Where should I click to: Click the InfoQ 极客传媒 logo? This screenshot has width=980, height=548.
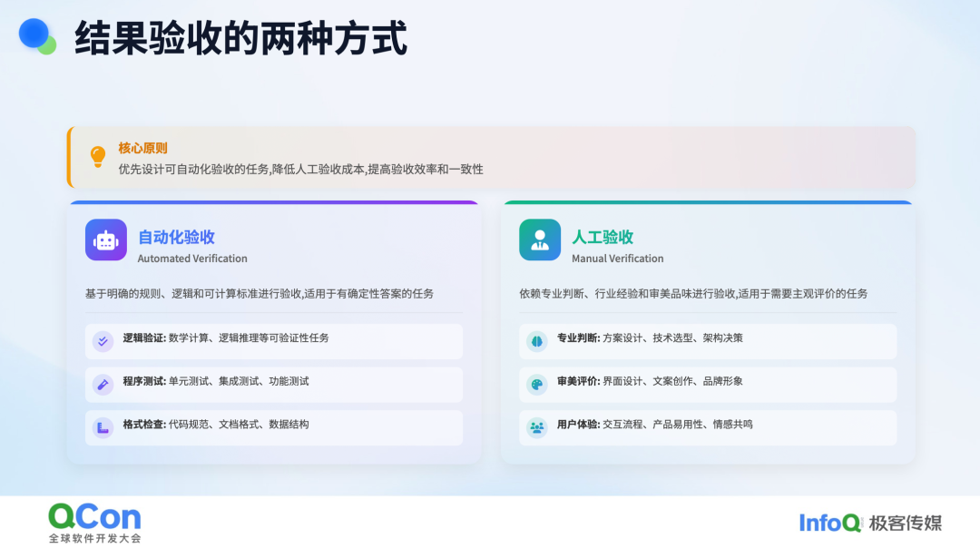pos(870,523)
